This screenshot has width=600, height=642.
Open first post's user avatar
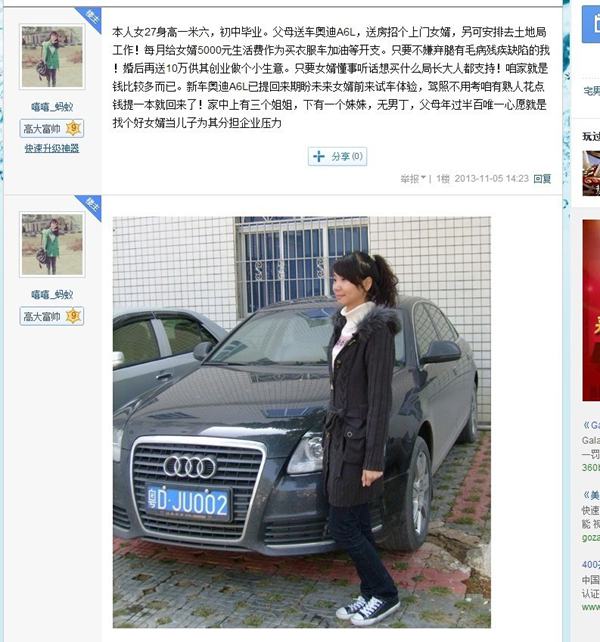pyautogui.click(x=52, y=57)
